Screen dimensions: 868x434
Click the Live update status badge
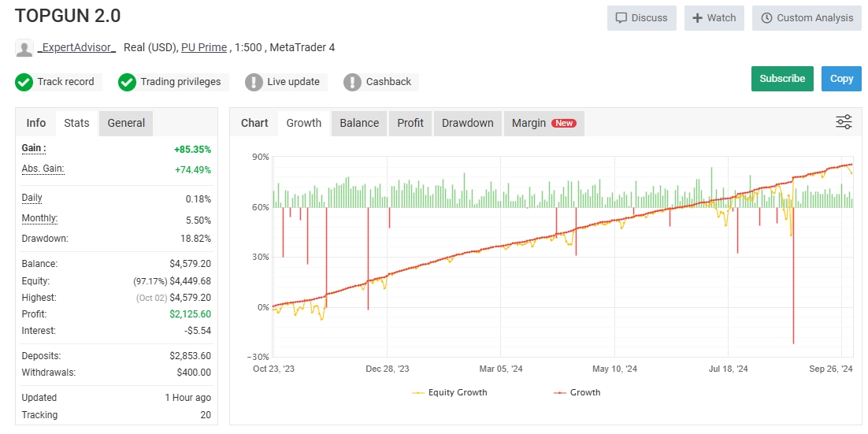tap(286, 83)
